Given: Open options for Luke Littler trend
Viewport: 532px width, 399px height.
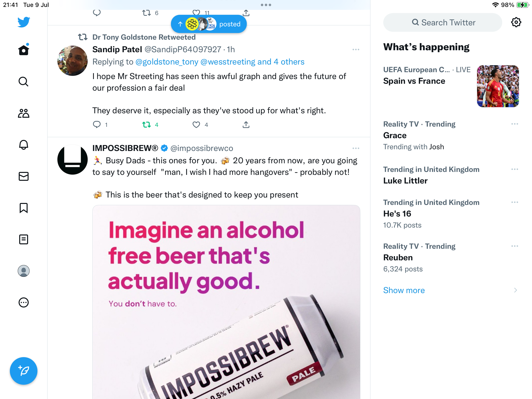Looking at the screenshot, I should [515, 169].
